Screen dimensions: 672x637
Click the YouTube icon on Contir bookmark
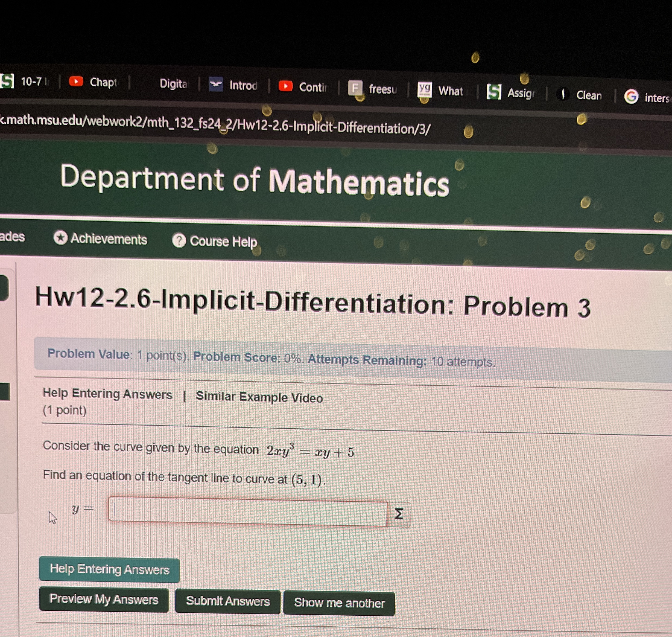(x=286, y=86)
